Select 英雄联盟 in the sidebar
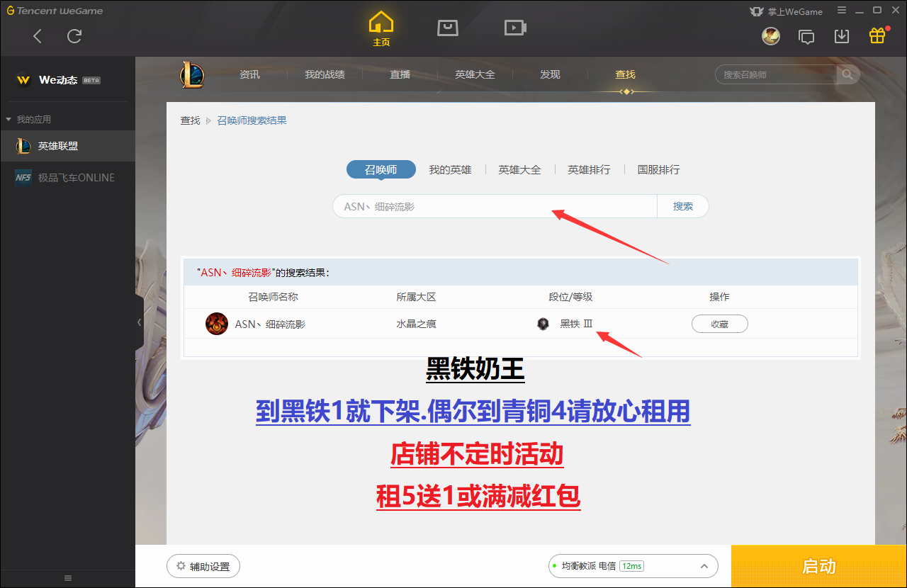This screenshot has width=907, height=588. (67, 146)
